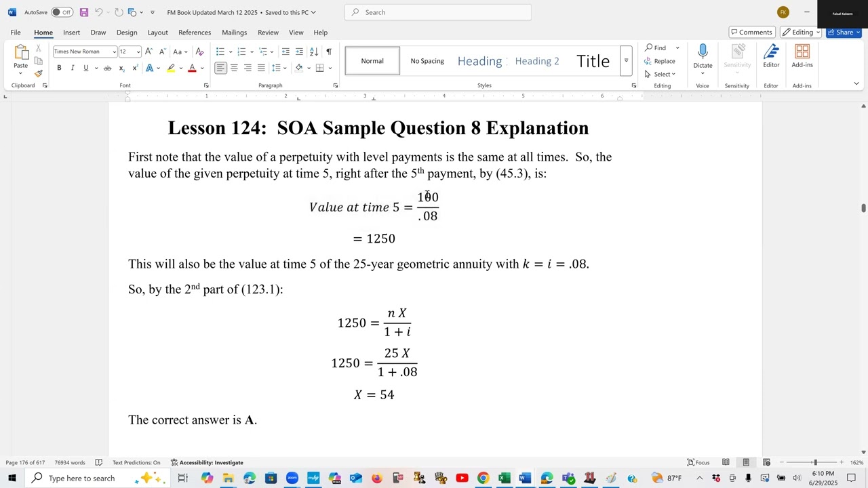Open Zoom app from taskbar
Image resolution: width=868 pixels, height=488 pixels.
[292, 478]
